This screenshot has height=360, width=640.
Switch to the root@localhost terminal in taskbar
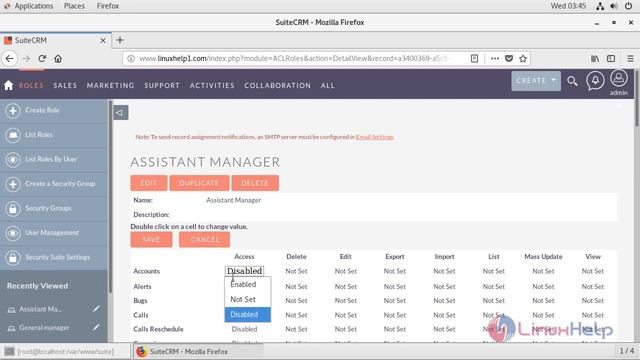(x=65, y=351)
